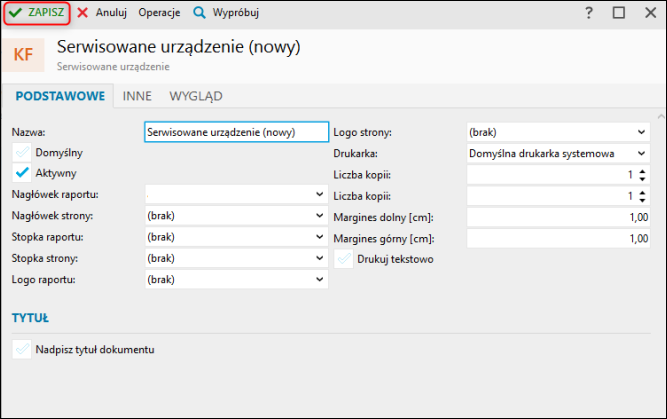Screen dimensions: 667x419
Task: Enable the Domyślny checkbox
Action: pos(22,153)
